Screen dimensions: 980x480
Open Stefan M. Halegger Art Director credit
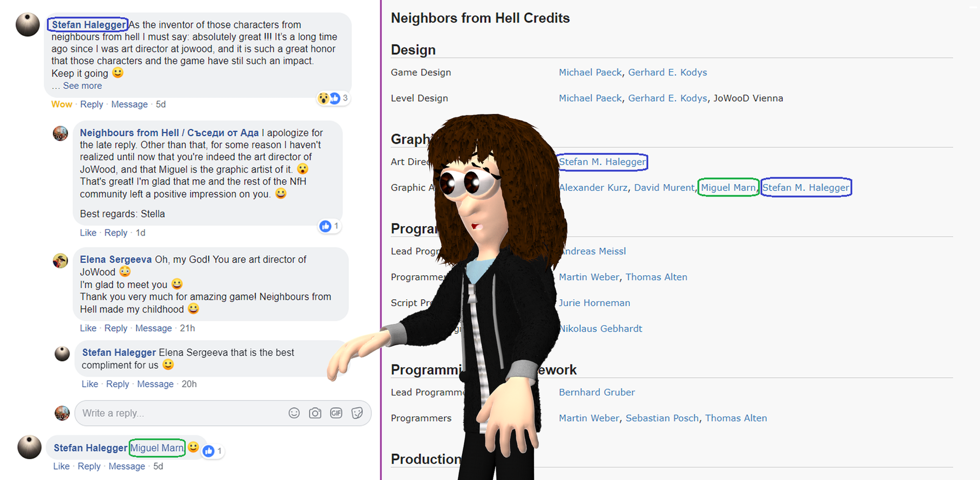[602, 162]
